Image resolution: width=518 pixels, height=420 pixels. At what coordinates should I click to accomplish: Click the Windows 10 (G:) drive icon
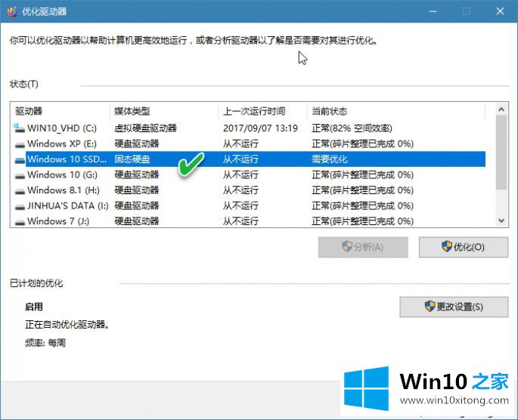(20, 175)
